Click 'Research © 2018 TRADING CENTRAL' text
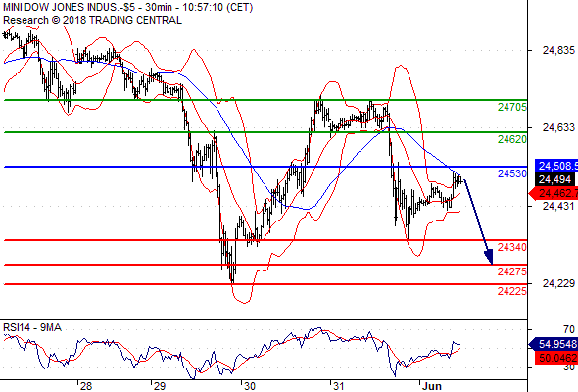 pos(92,20)
